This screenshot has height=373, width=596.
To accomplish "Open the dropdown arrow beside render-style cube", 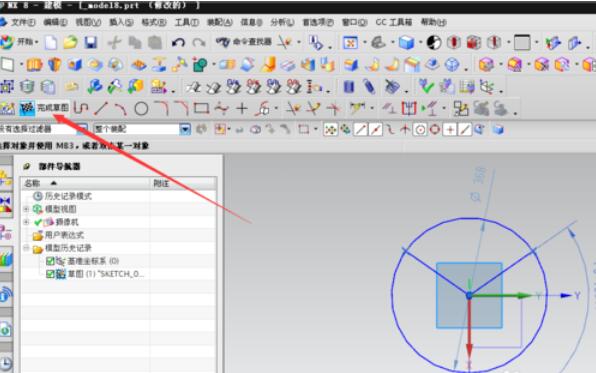I will pyautogui.click(x=420, y=43).
